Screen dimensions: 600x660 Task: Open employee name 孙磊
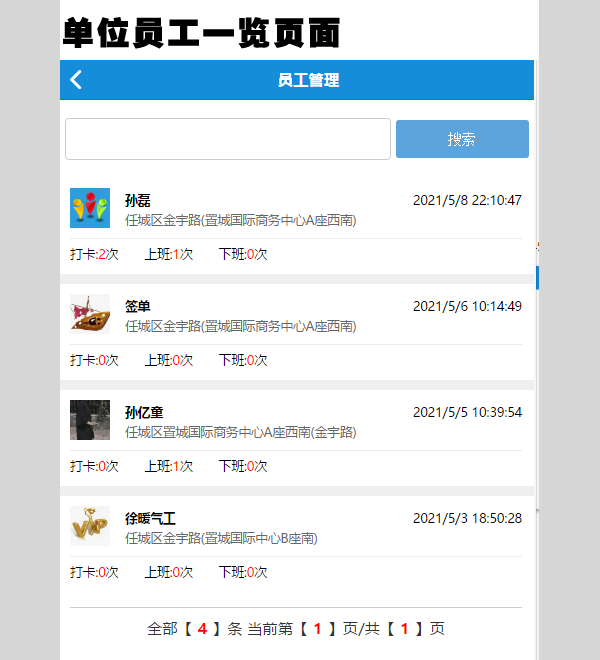point(138,200)
